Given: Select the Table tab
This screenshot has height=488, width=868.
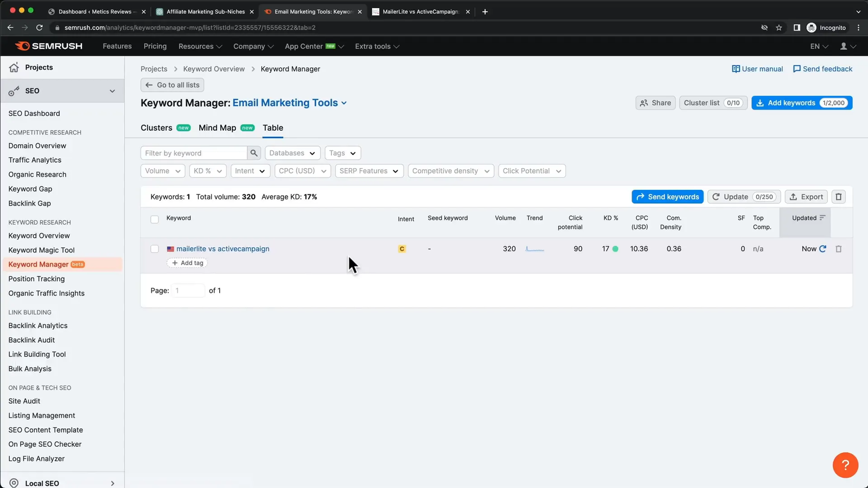Looking at the screenshot, I should (x=273, y=128).
